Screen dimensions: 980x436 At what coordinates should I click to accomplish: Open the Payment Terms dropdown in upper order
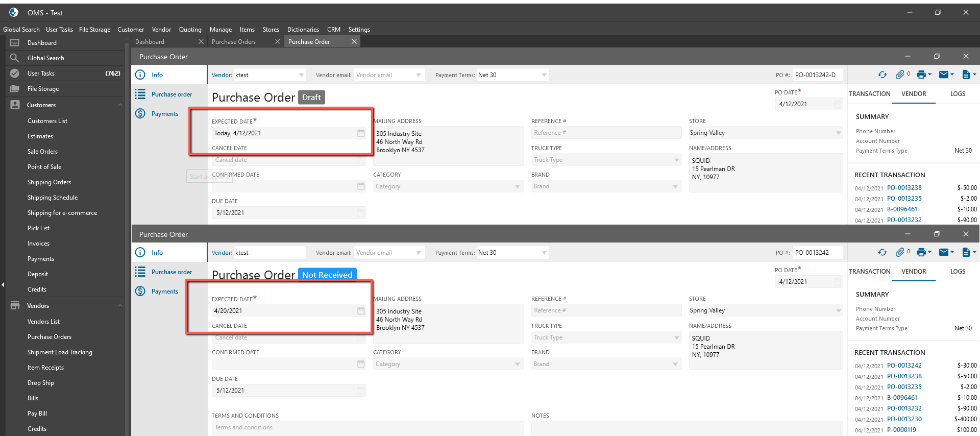pos(544,75)
